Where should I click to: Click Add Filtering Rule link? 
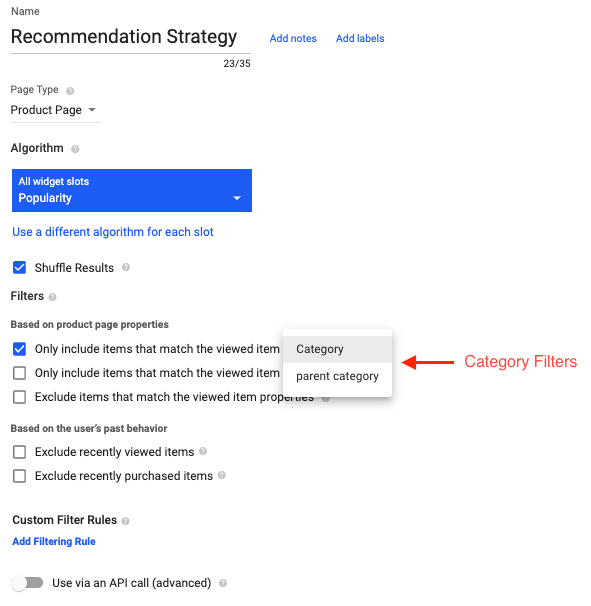pos(54,541)
